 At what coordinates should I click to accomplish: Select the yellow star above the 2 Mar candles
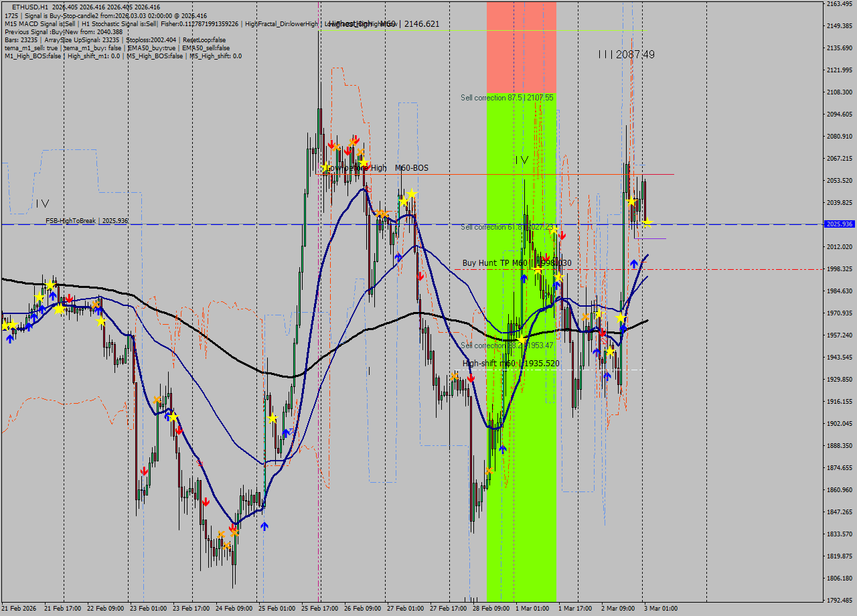[x=630, y=200]
